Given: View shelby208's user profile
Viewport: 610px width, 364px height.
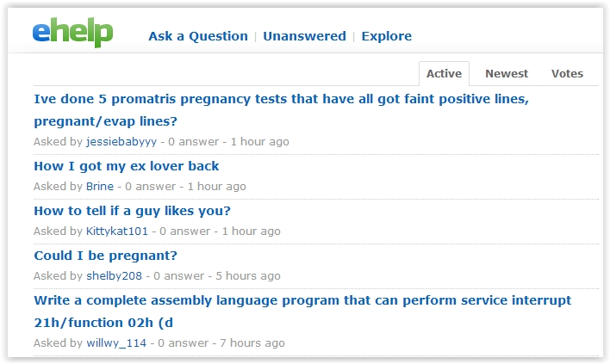Looking at the screenshot, I should [114, 275].
